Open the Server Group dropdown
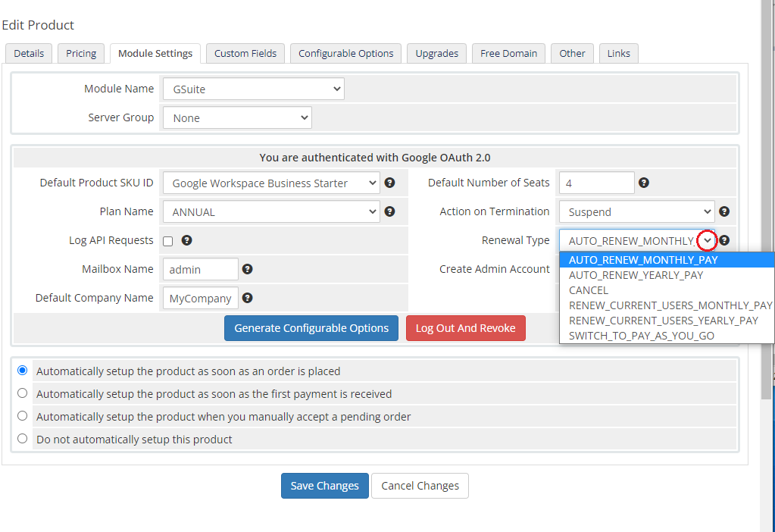The width and height of the screenshot is (775, 532). click(x=237, y=117)
